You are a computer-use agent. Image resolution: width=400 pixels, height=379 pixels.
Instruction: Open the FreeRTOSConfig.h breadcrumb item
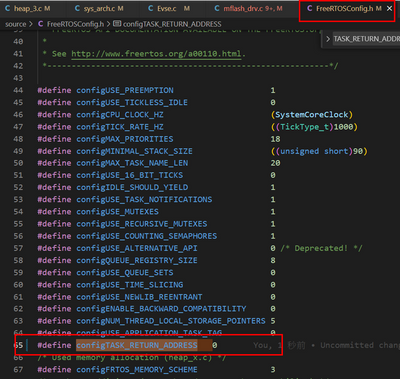(75, 24)
